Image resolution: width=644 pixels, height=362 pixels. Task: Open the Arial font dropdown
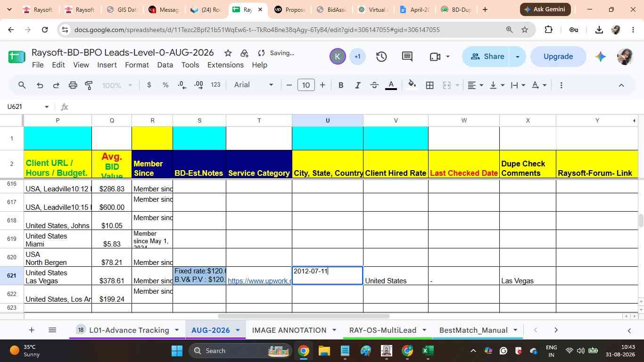tap(254, 85)
